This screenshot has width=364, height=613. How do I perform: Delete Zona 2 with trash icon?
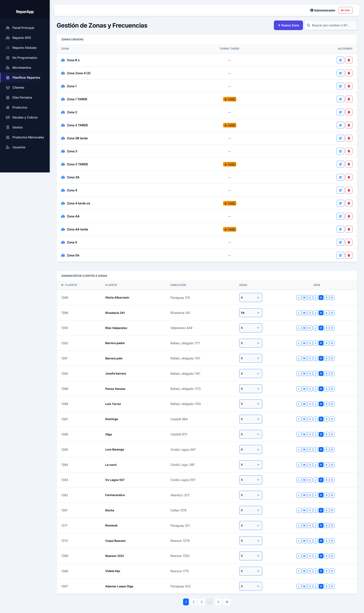pyautogui.click(x=349, y=112)
